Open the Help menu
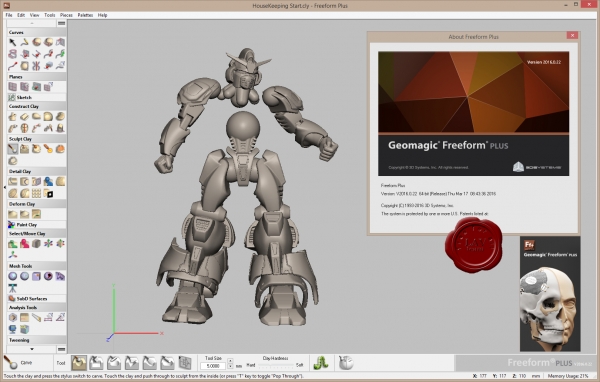 (x=102, y=15)
